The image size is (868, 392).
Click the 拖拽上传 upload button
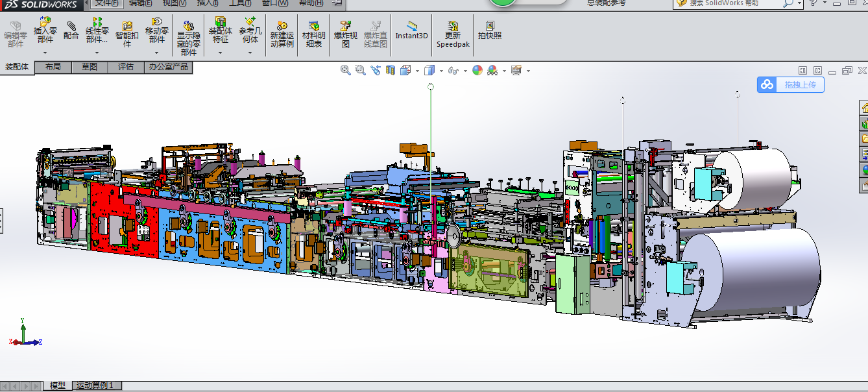(791, 84)
